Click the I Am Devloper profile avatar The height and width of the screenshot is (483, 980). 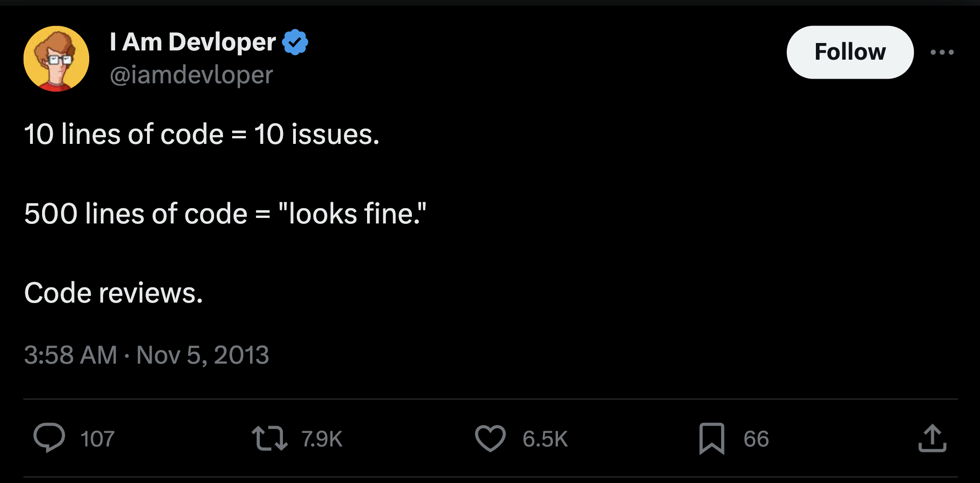click(x=56, y=59)
